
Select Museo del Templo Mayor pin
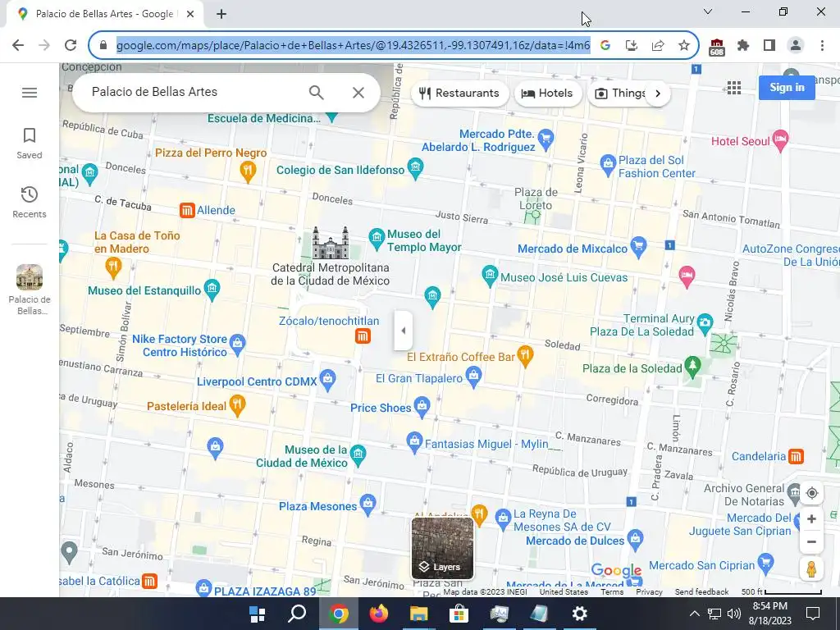[377, 239]
